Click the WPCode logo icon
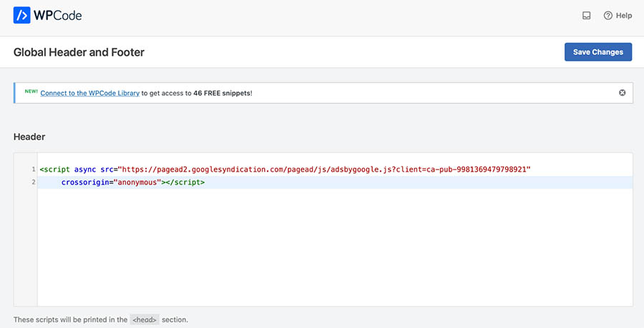The height and width of the screenshot is (328, 644). (x=22, y=15)
